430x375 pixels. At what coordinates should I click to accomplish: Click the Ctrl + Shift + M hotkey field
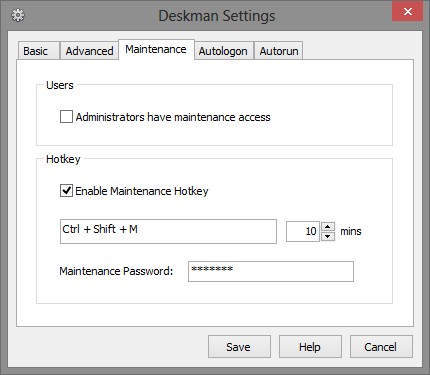tap(168, 231)
